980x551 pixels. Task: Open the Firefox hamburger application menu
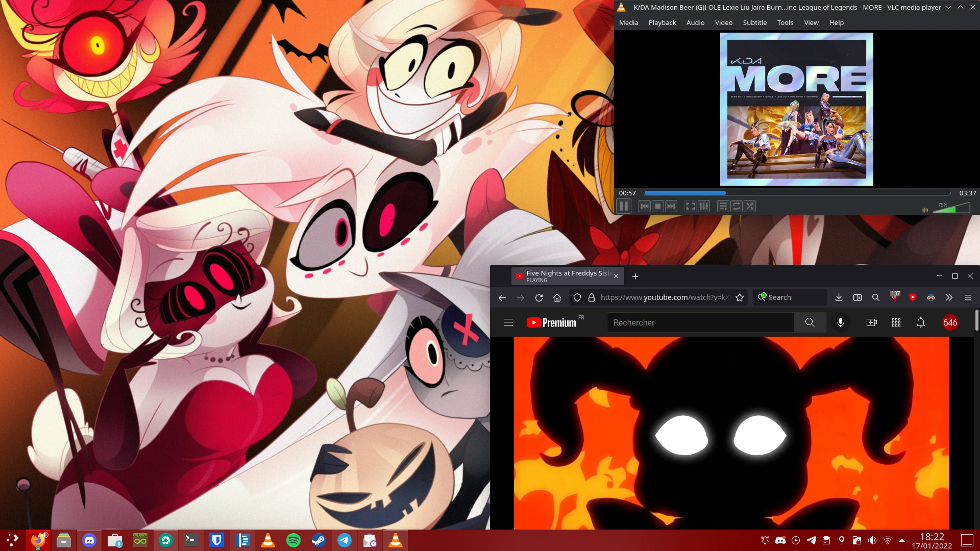point(967,297)
